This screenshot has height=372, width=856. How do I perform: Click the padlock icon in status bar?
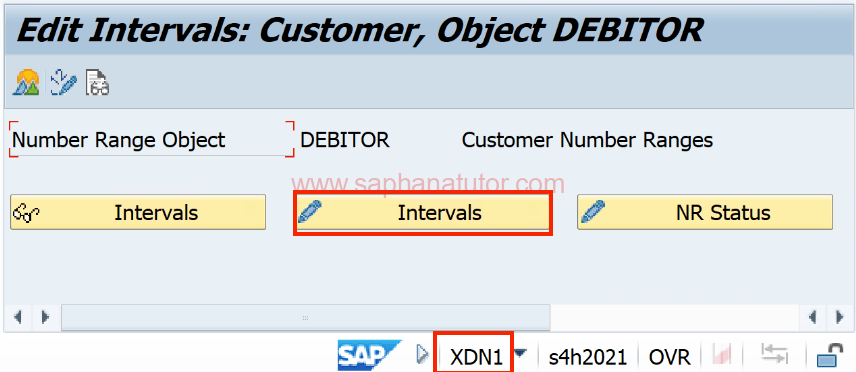coord(829,356)
